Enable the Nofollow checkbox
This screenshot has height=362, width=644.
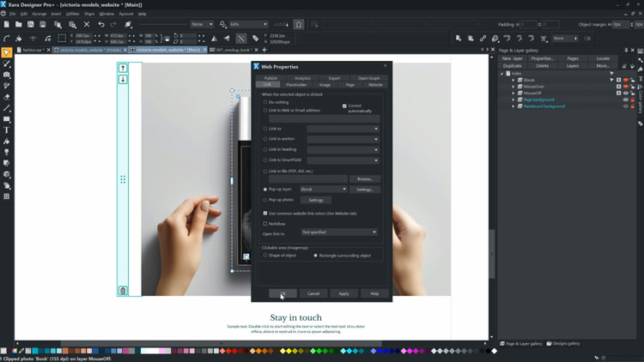[x=265, y=224]
